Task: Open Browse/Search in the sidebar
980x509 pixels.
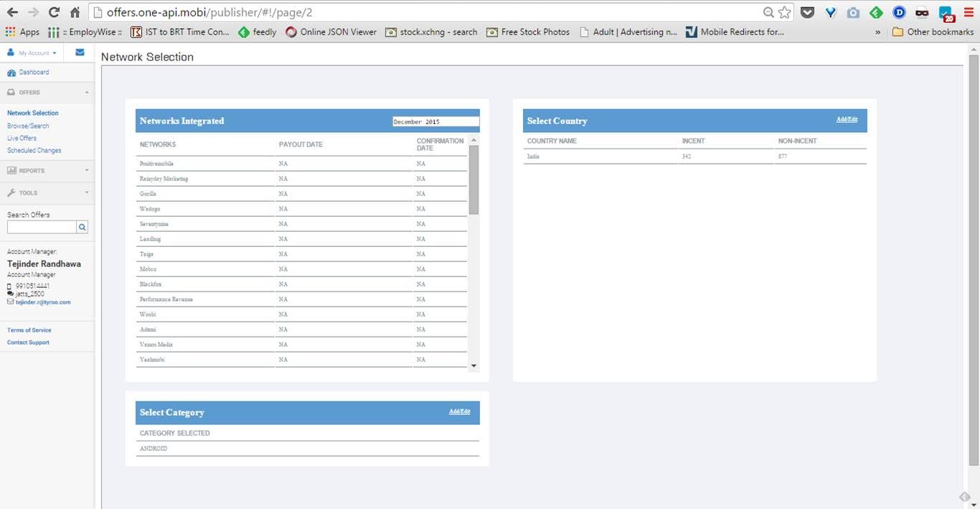Action: point(28,126)
